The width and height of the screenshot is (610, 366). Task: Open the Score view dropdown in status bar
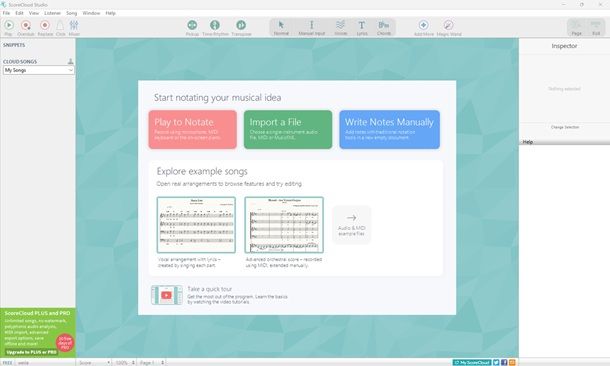tap(95, 362)
